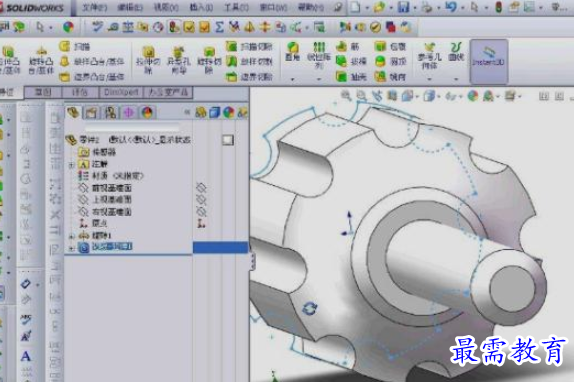Toggle Origin 原点 visibility in display pane
Screen dimensions: 574x382
coord(201,223)
